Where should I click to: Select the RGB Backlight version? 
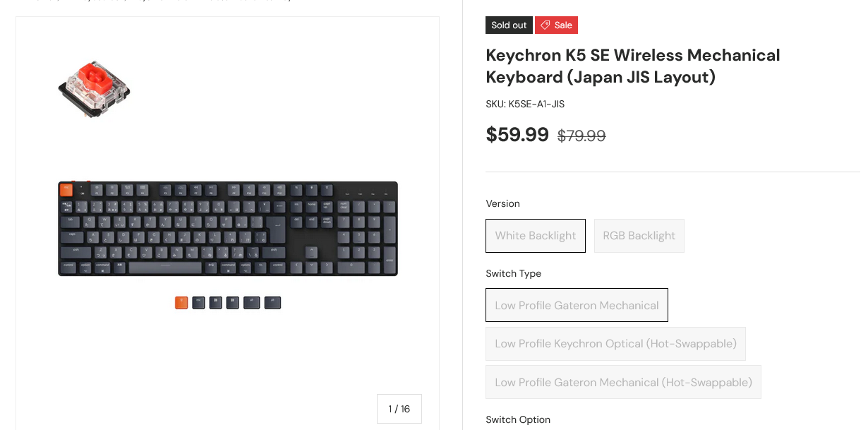639,236
